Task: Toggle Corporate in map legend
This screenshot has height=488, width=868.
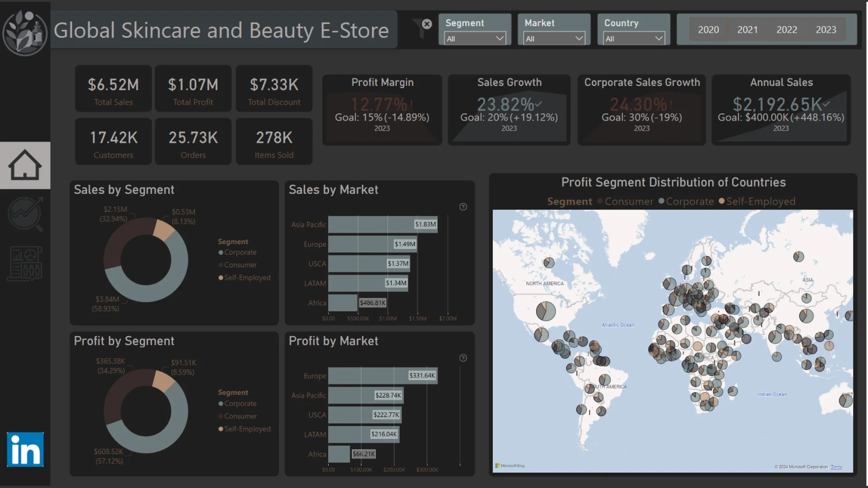Action: [x=686, y=202]
